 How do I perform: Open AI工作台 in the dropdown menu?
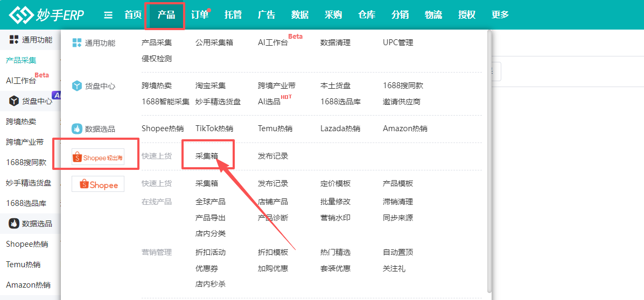[272, 42]
